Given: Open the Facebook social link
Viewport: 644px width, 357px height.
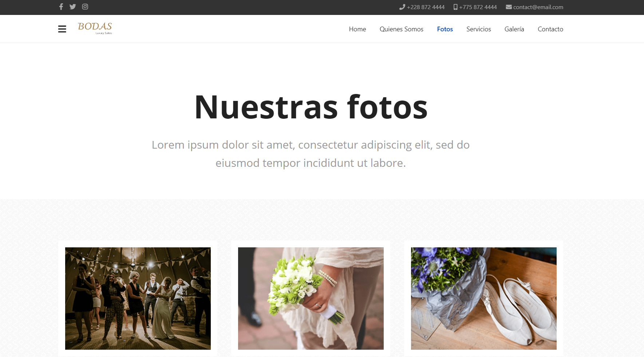Looking at the screenshot, I should [61, 7].
